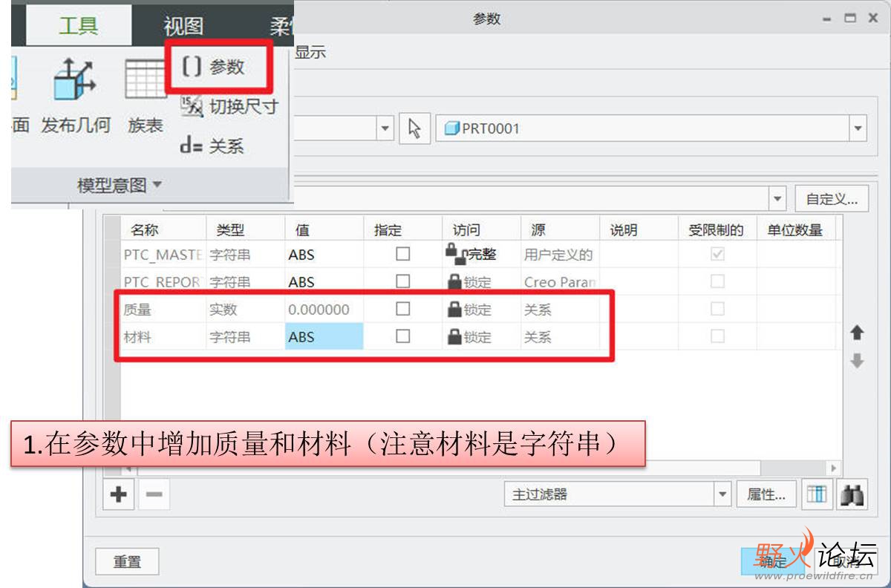Click the 属性... button
Screen dimensions: 891x588
point(766,494)
